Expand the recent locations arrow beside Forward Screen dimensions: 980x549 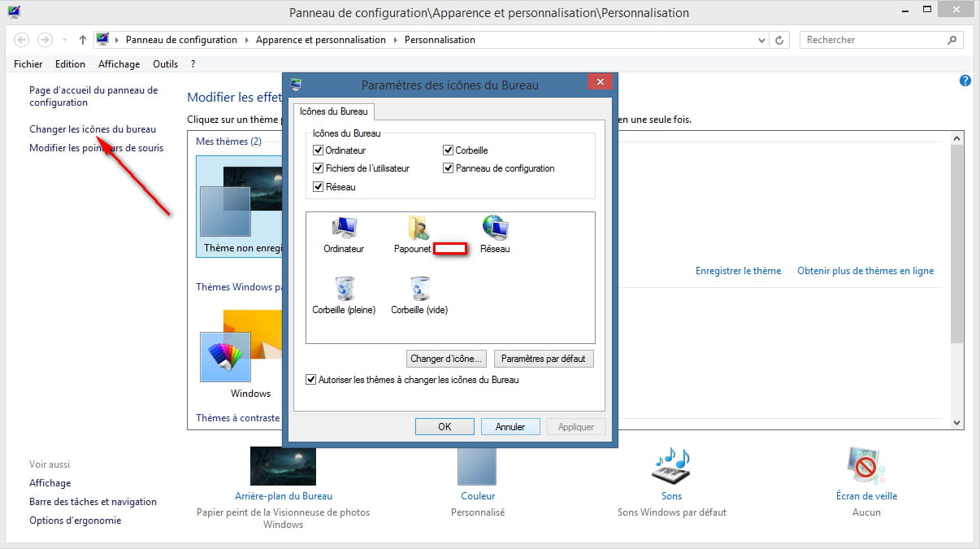pos(65,40)
